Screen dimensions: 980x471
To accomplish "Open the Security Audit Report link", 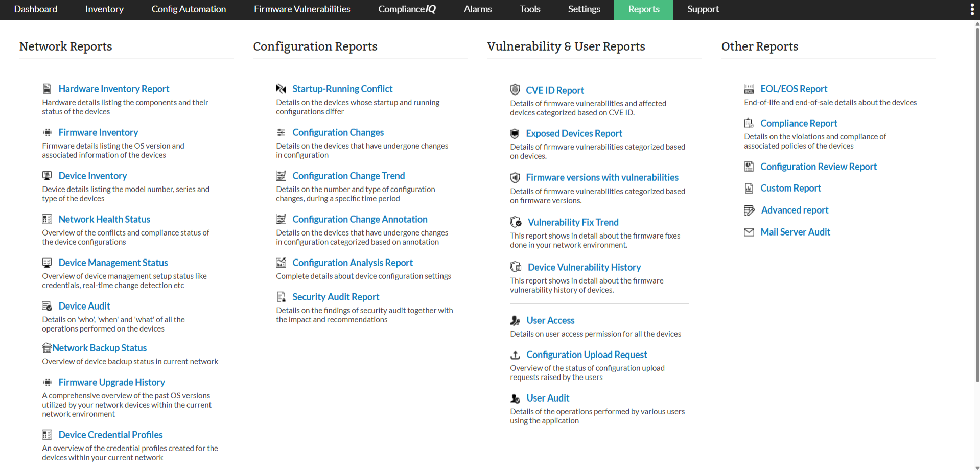I will coord(336,297).
